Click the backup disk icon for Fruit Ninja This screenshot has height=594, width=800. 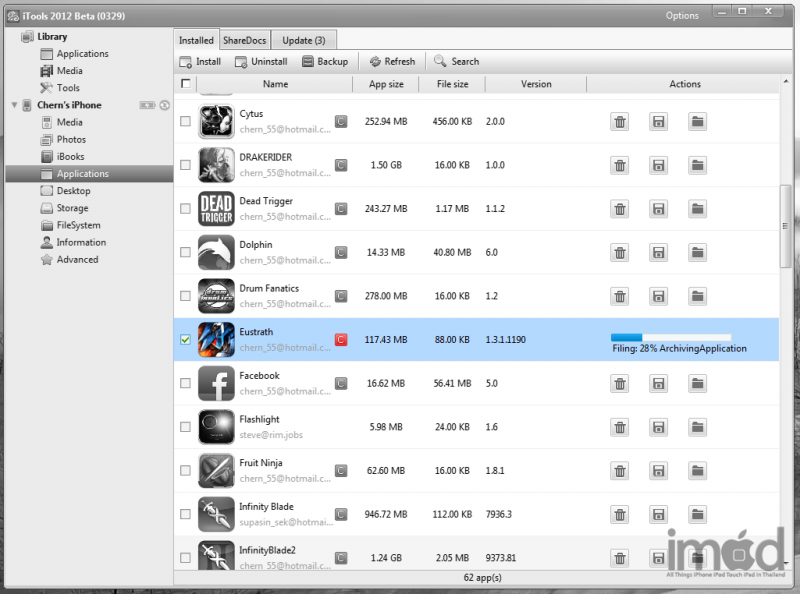click(x=658, y=470)
